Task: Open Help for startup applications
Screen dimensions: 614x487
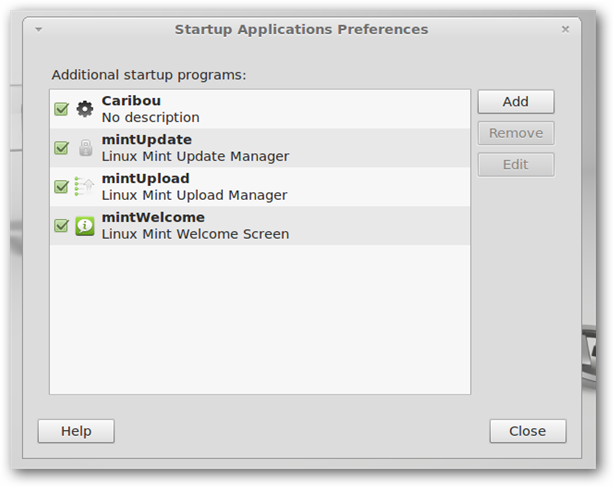Action: point(76,431)
